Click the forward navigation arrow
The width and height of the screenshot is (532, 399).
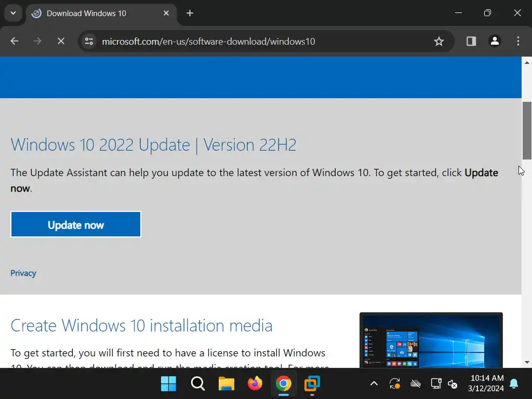(37, 41)
